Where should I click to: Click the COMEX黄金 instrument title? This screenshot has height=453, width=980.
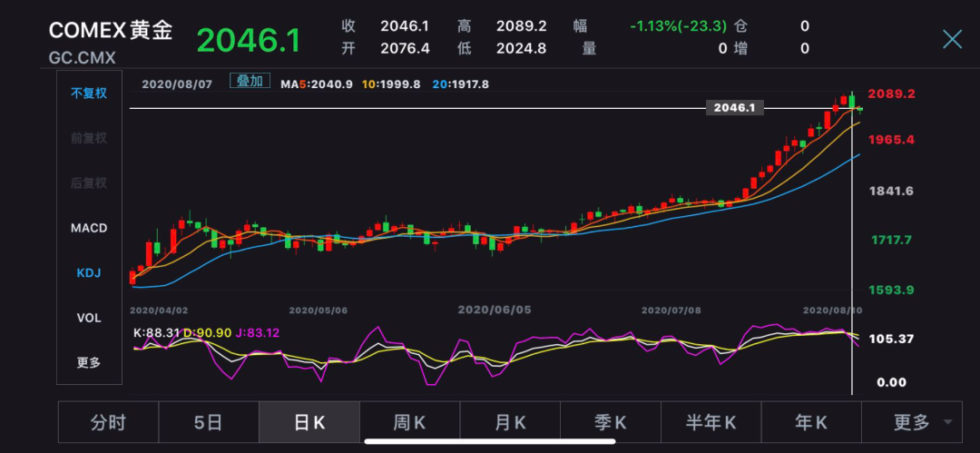coord(110,31)
